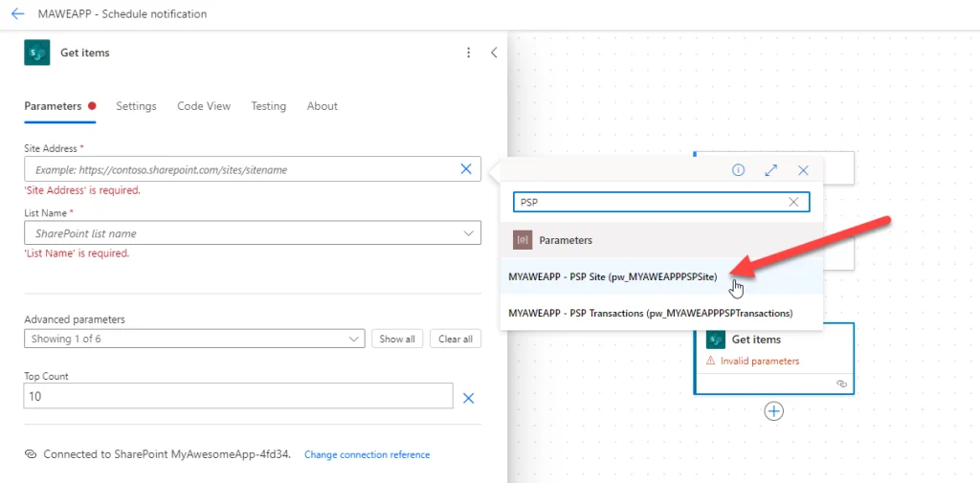
Task: Open the Get items more options menu
Action: click(x=469, y=54)
